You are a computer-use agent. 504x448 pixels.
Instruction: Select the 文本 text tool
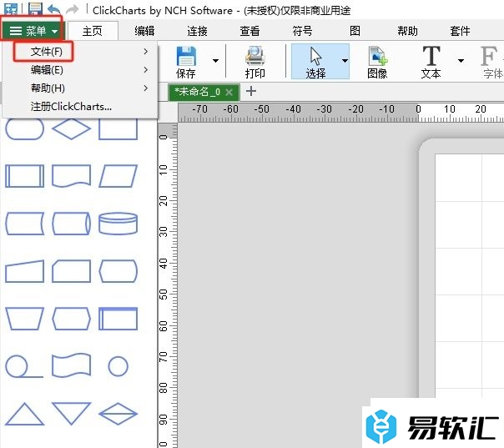[x=431, y=62]
